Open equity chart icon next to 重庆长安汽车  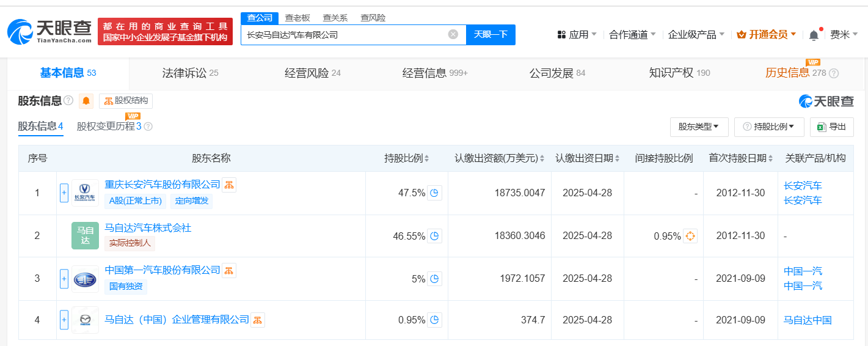tap(229, 185)
